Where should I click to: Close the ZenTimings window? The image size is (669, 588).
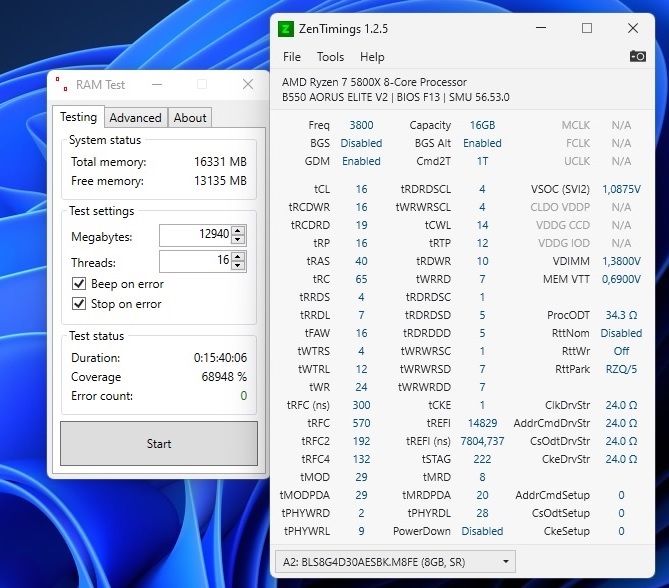[633, 28]
